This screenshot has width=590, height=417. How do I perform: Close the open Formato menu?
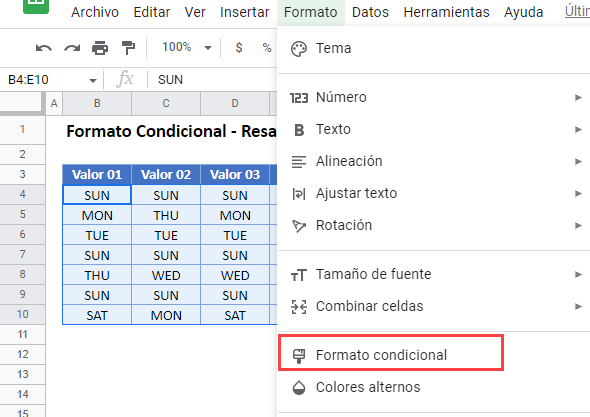310,12
